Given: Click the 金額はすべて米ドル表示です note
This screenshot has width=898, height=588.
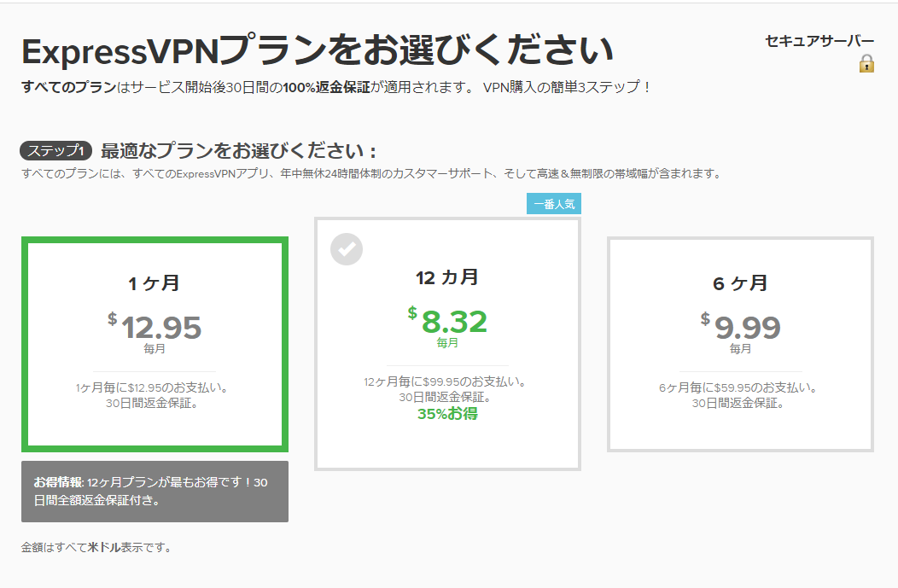Looking at the screenshot, I should [x=96, y=547].
